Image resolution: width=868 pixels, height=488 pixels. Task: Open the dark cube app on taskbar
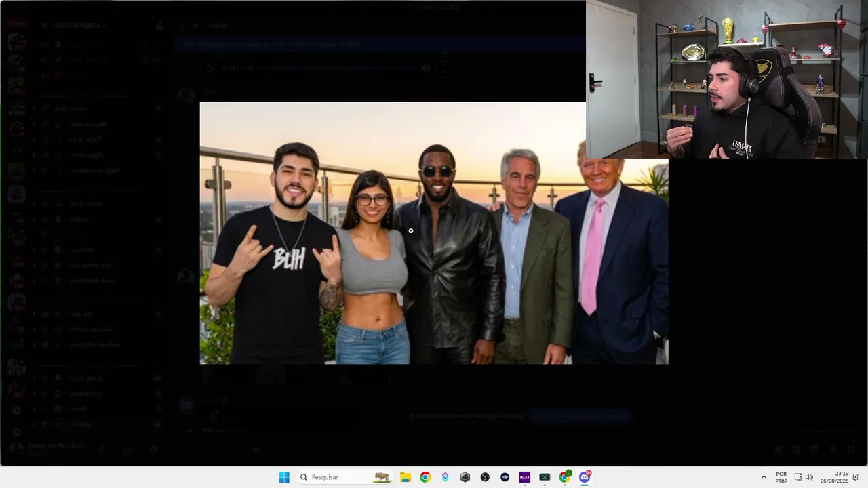[x=465, y=477]
